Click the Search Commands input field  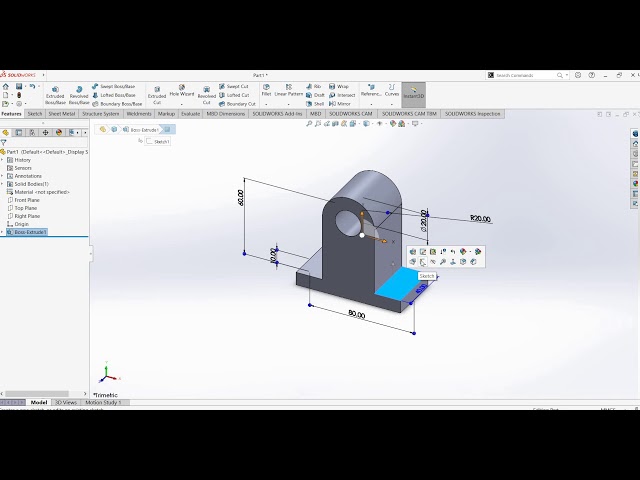(525, 76)
